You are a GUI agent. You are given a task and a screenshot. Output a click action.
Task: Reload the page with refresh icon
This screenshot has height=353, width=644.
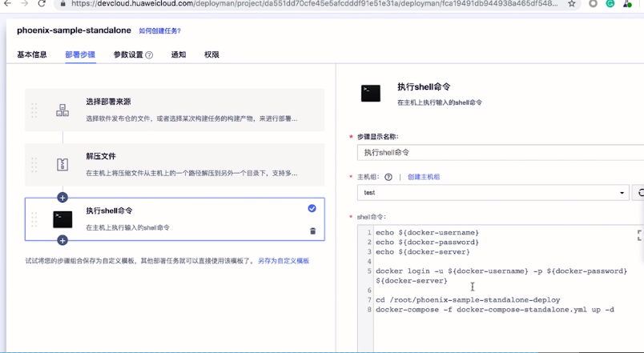(42, 3)
